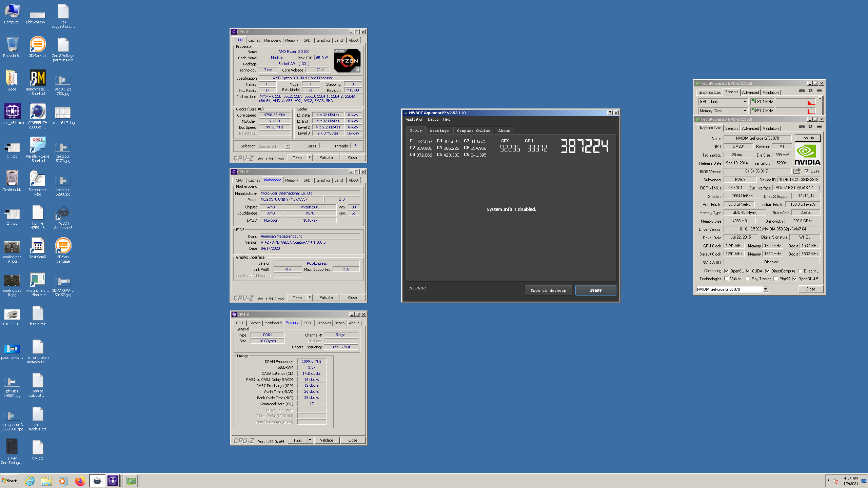Click START button in Aquamark3
The width and height of the screenshot is (868, 488).
click(596, 290)
